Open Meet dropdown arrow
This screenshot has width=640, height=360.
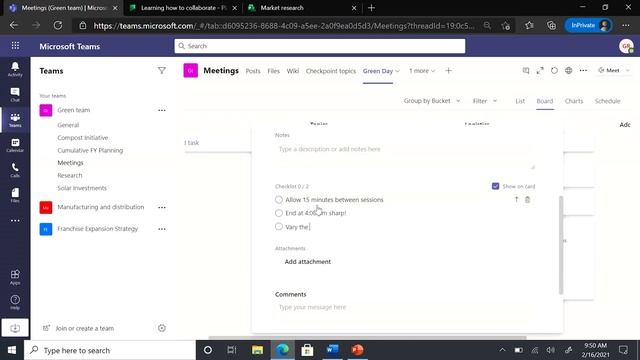pyautogui.click(x=628, y=71)
